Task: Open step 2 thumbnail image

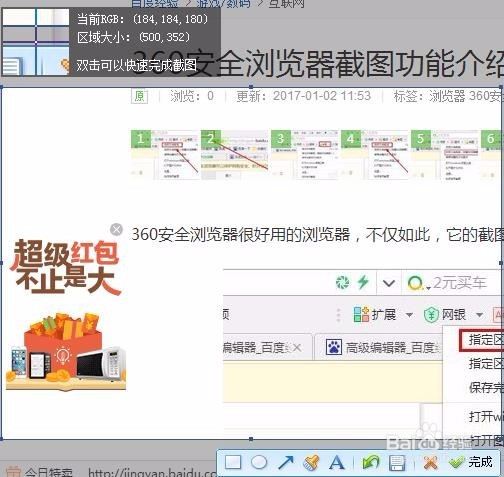Action: 235,155
